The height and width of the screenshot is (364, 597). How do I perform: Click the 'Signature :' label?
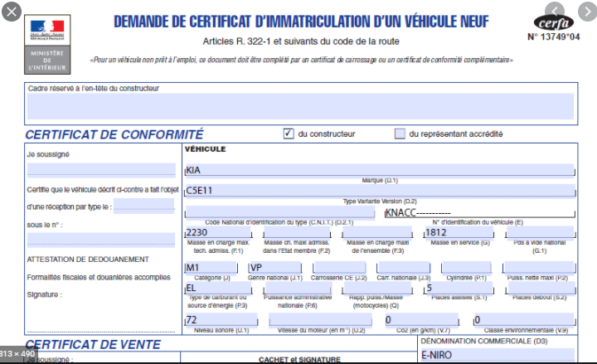tap(44, 294)
